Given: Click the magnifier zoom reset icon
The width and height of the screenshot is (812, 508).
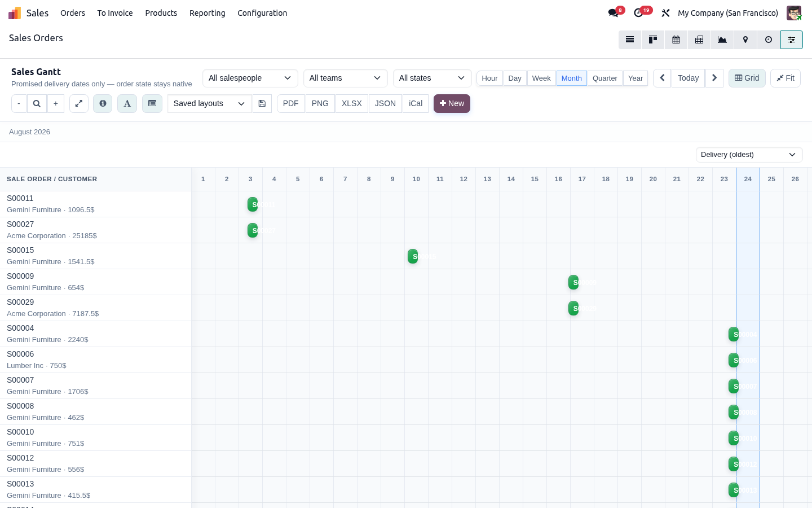Looking at the screenshot, I should pos(37,103).
